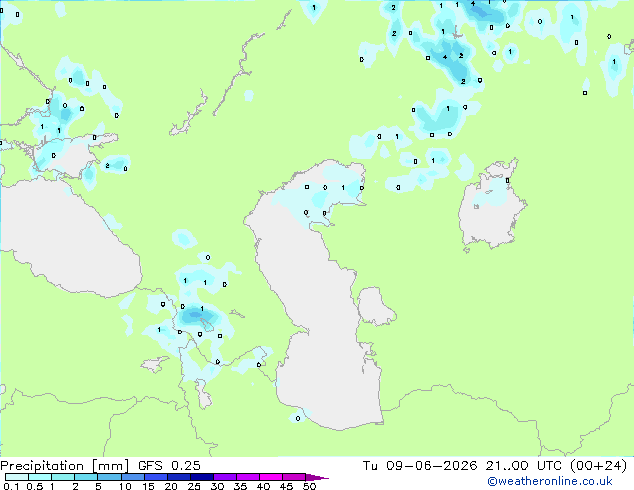Click the '45' legend scale label
The height and width of the screenshot is (490, 634).
click(x=286, y=486)
